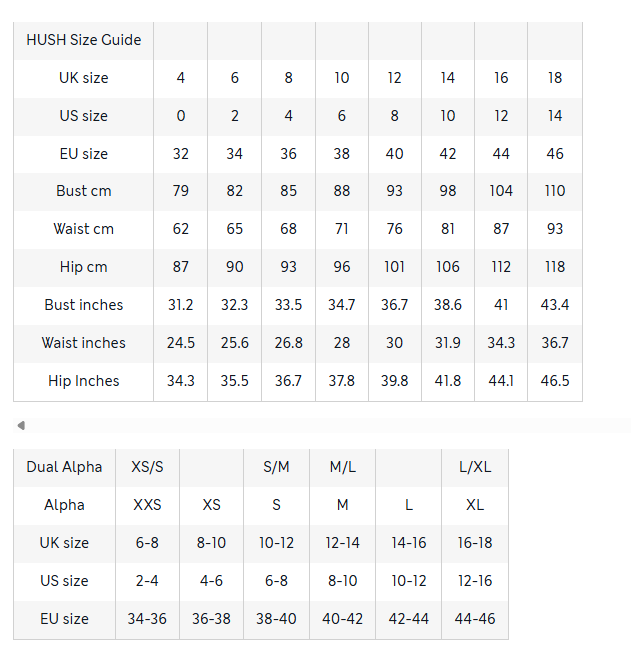Select UK size 10 cell

point(342,78)
